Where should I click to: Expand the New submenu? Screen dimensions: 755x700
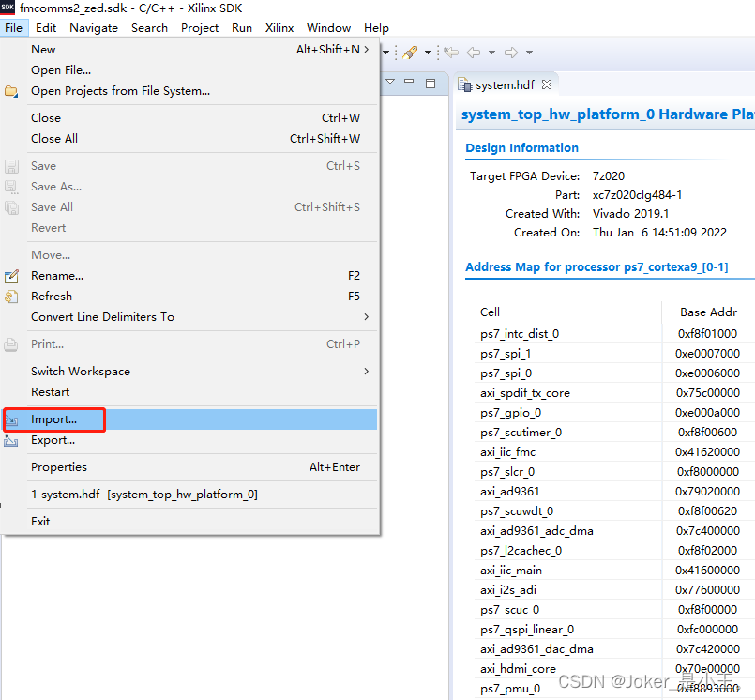tap(189, 50)
